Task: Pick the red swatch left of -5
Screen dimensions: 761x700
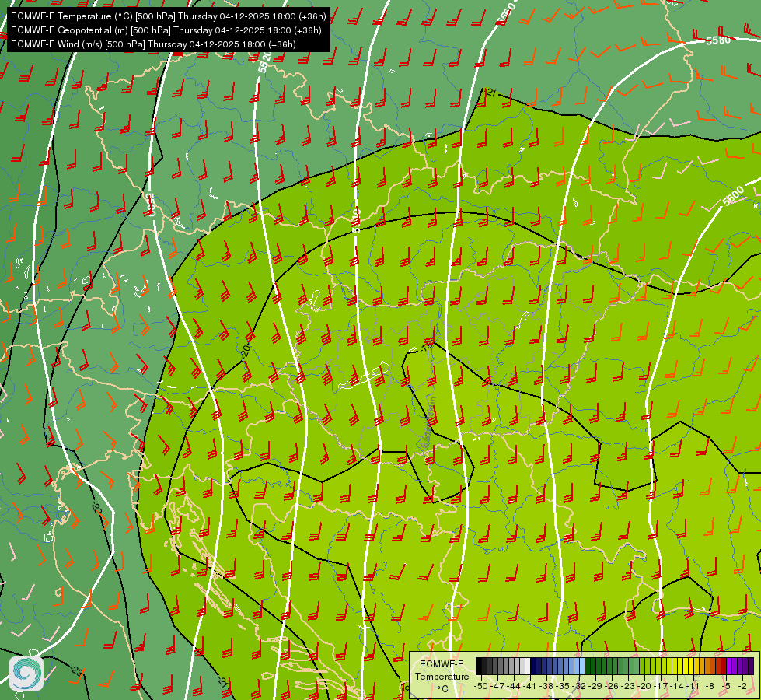Action: click(x=724, y=666)
